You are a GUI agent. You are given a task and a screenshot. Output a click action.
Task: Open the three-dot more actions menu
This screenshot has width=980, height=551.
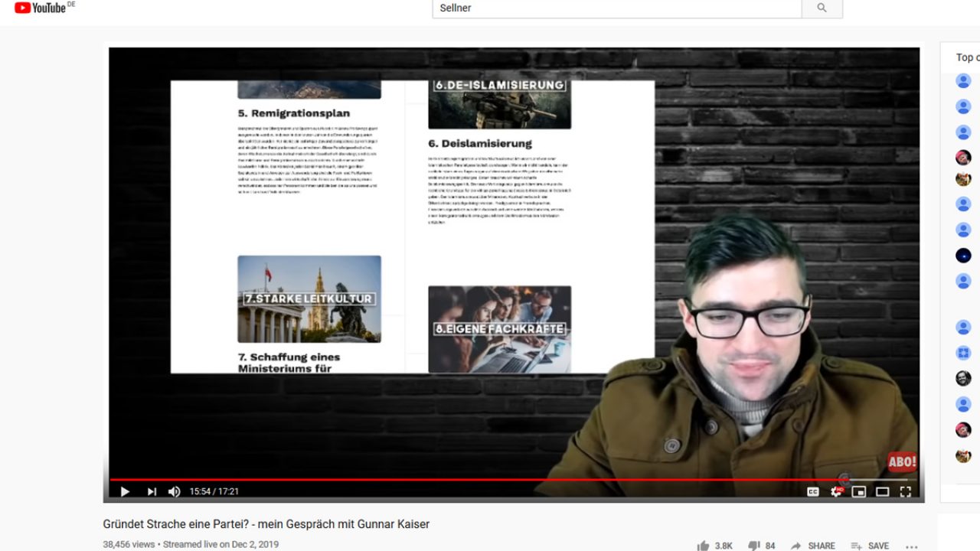coord(911,546)
